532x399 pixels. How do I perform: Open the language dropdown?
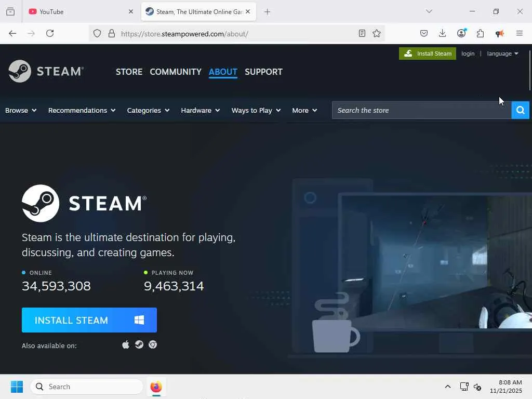click(x=503, y=54)
